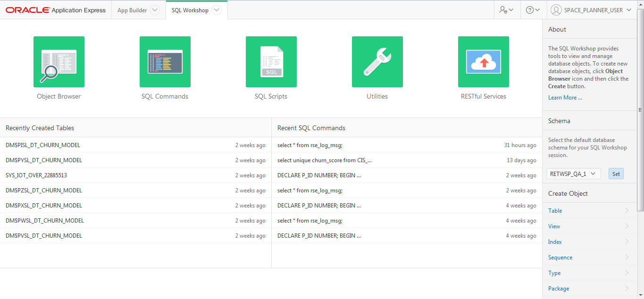Open the Utilities wrench icon

point(377,62)
